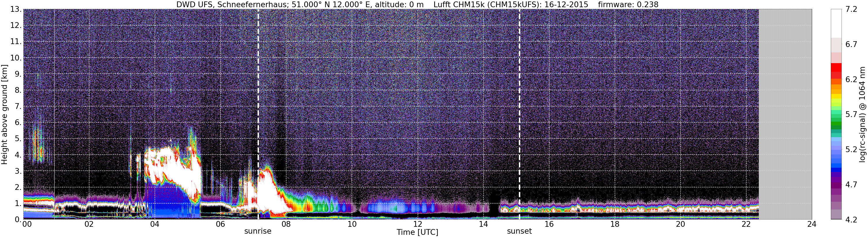Viewport: 868px width, 238px height.
Task: Click the y-axis tick label '11.'
Action: pyautogui.click(x=16, y=42)
